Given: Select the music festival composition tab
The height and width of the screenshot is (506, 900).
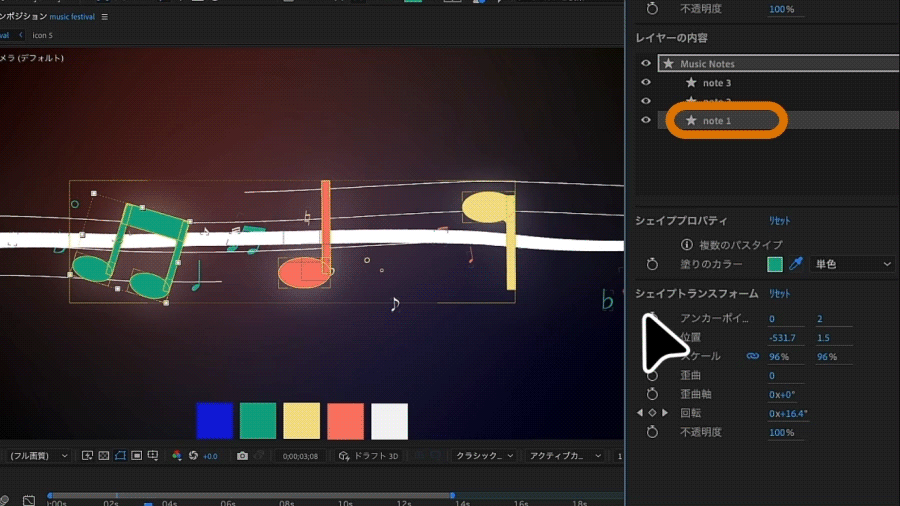Looking at the screenshot, I should [72, 17].
